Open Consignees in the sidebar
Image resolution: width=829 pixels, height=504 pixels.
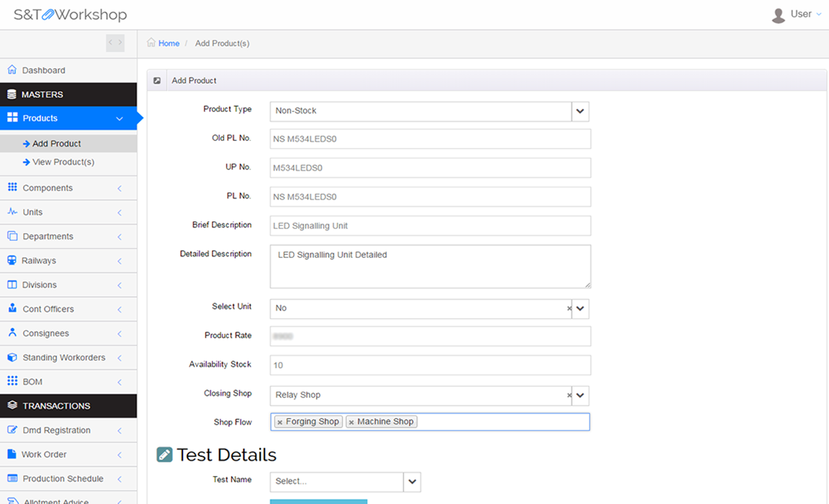pos(69,333)
